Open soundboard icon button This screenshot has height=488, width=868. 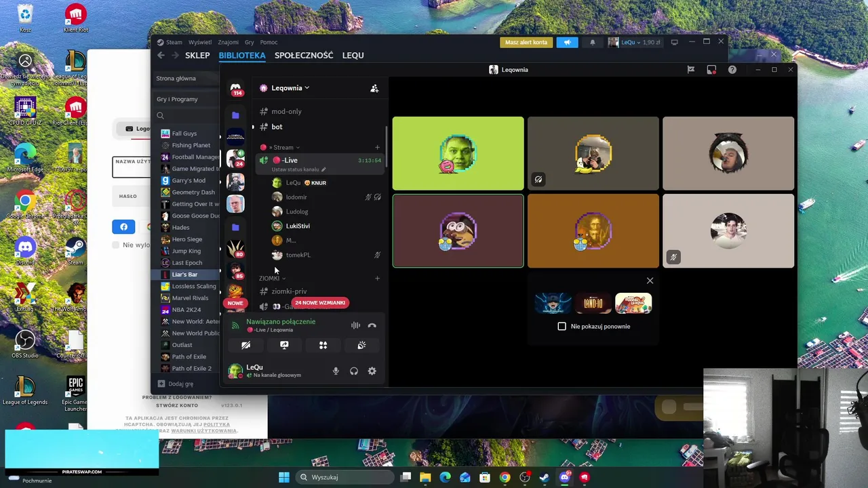(361, 345)
